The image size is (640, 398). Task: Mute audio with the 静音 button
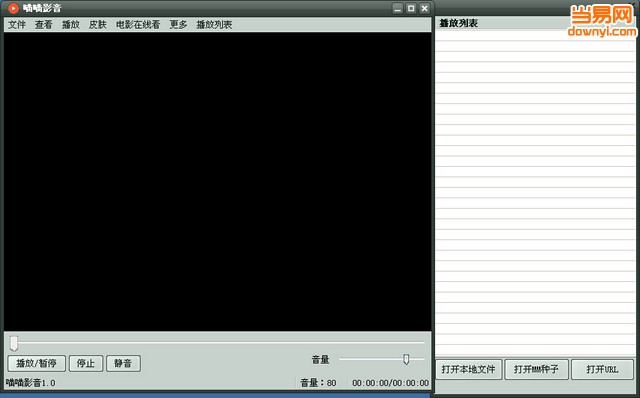[x=123, y=363]
